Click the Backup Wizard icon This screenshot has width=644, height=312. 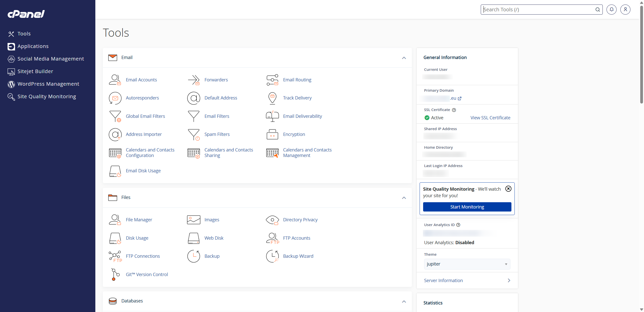(x=272, y=256)
